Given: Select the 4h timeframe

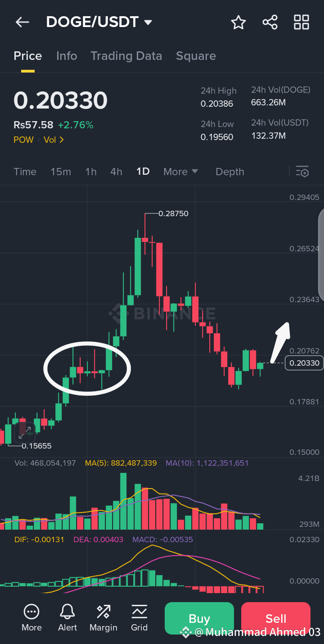Looking at the screenshot, I should pos(116,172).
